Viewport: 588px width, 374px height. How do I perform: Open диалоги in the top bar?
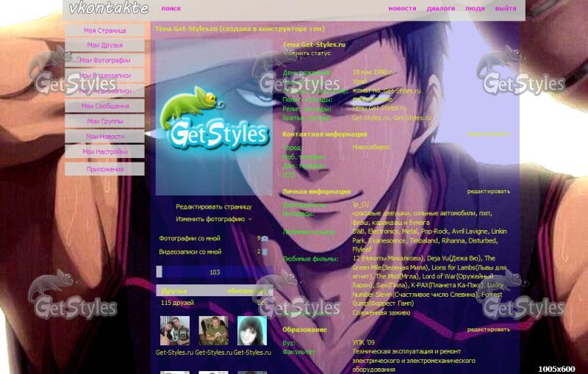click(x=440, y=8)
